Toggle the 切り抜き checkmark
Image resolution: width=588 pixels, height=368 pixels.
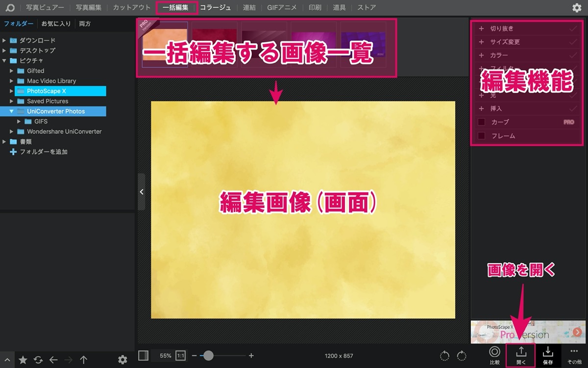tap(572, 28)
